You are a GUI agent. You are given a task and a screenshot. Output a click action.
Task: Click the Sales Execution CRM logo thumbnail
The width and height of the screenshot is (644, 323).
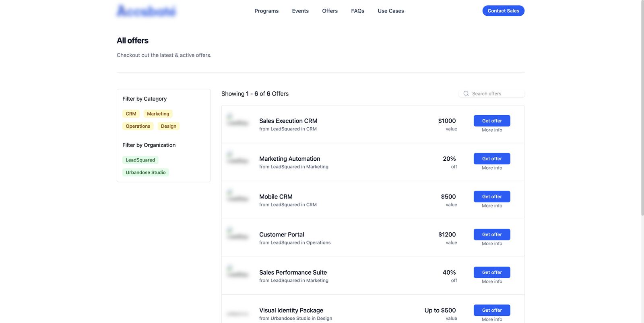pyautogui.click(x=238, y=120)
